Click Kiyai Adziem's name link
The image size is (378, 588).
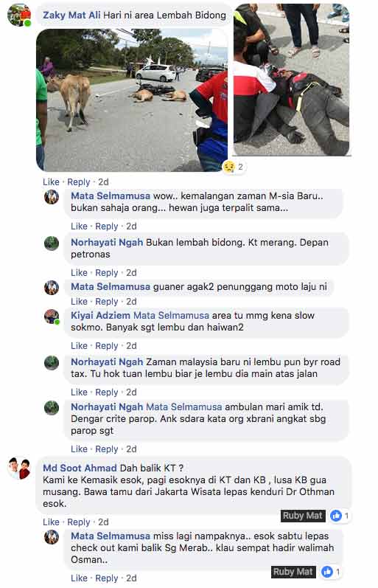coord(101,315)
